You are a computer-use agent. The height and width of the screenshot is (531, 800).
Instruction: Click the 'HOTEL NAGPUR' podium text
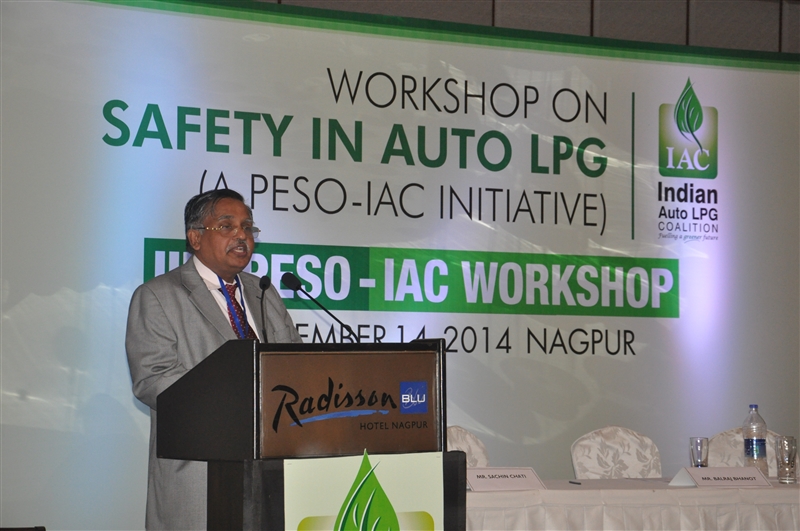point(394,425)
